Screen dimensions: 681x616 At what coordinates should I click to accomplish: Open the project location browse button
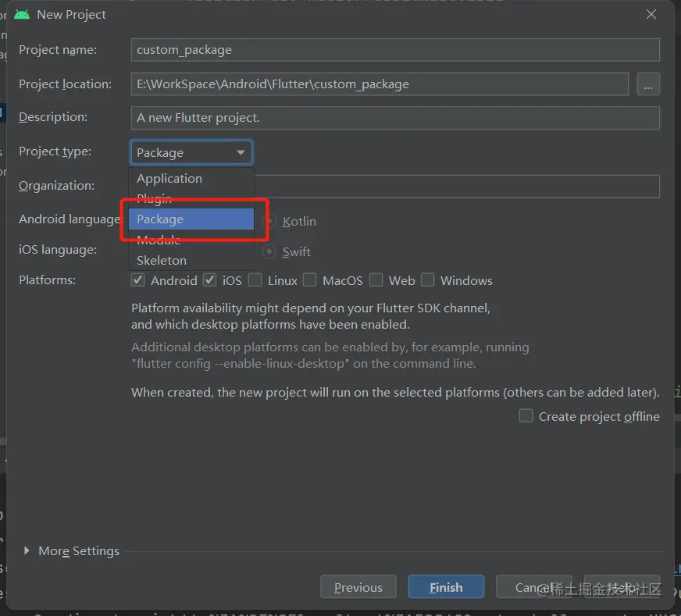pyautogui.click(x=648, y=84)
